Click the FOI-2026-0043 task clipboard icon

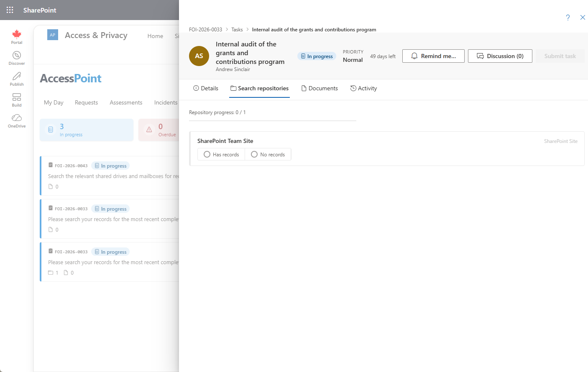click(51, 165)
